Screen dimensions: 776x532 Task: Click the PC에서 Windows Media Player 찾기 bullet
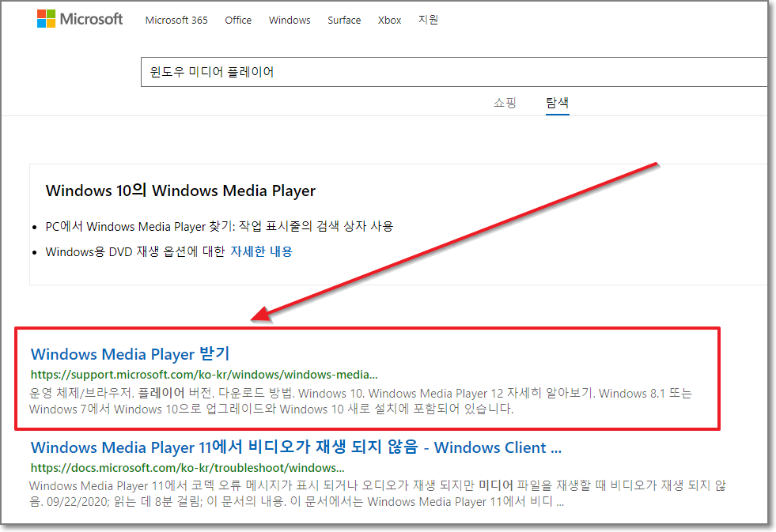(x=219, y=226)
